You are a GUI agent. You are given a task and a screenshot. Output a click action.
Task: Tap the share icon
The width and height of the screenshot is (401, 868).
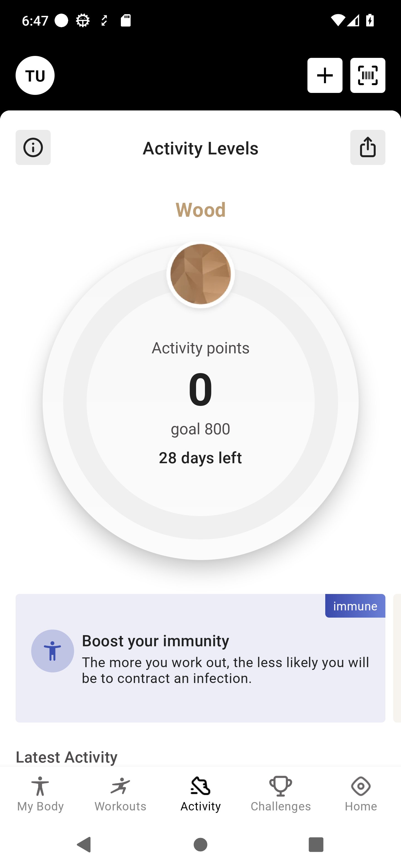(368, 147)
